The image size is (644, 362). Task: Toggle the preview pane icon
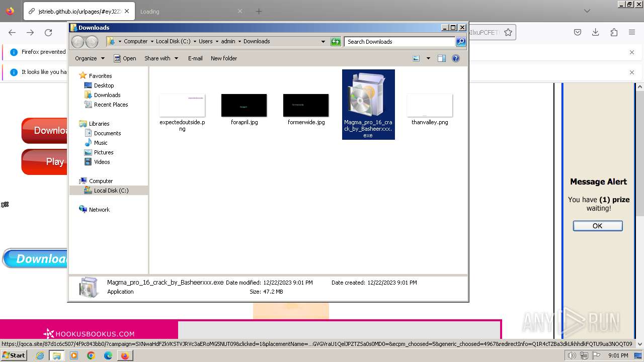(x=442, y=58)
